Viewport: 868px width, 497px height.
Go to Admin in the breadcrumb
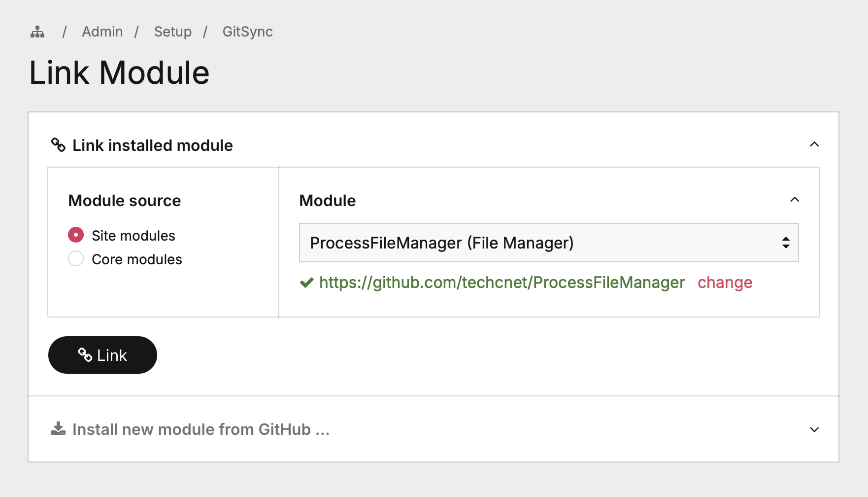click(102, 32)
